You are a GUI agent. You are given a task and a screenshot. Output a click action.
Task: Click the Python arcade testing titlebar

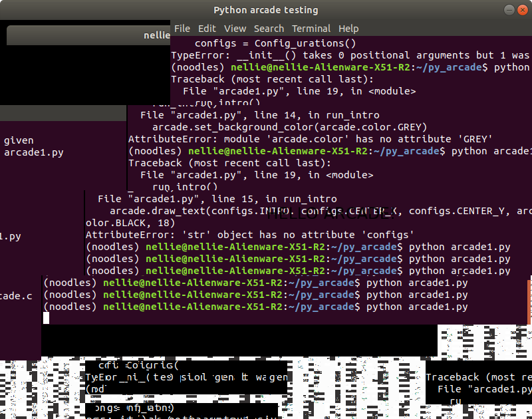(266, 10)
